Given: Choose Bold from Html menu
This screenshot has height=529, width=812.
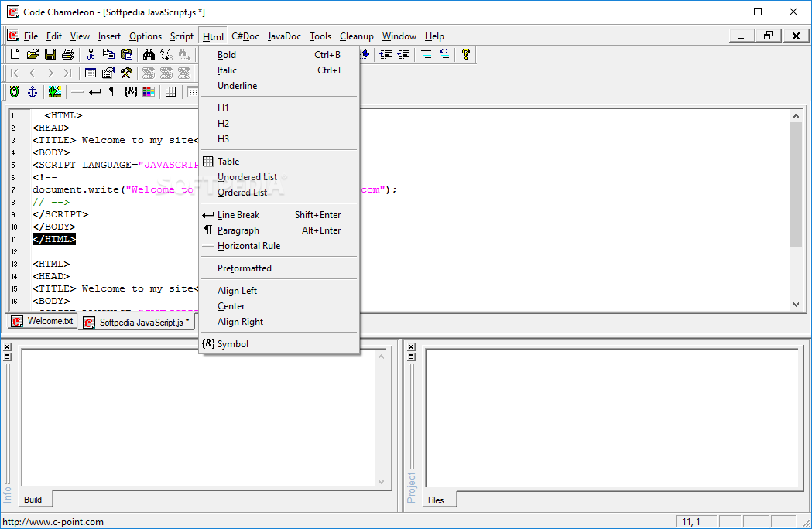Looking at the screenshot, I should (x=279, y=54).
